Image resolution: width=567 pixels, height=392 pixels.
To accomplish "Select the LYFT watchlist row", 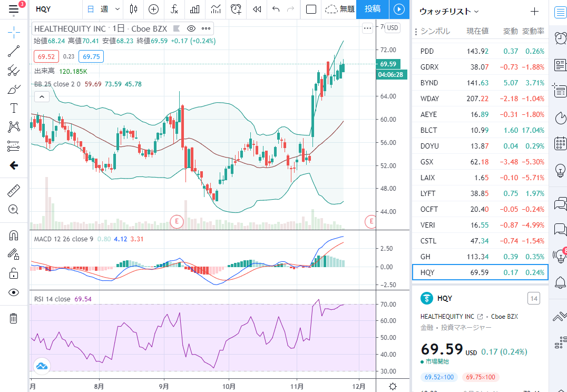I will pyautogui.click(x=480, y=193).
